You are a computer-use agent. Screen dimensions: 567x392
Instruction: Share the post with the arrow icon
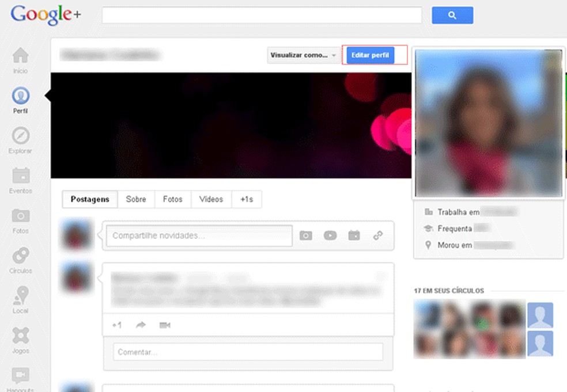point(141,325)
